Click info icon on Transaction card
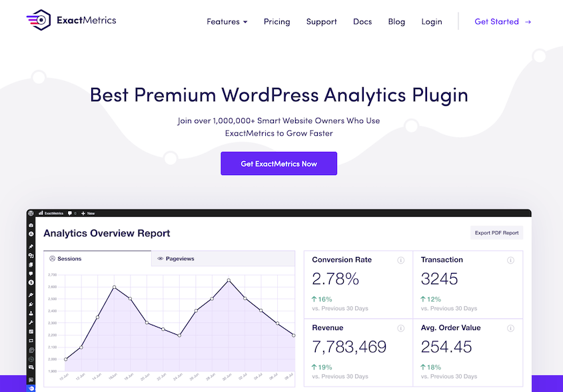 click(510, 260)
